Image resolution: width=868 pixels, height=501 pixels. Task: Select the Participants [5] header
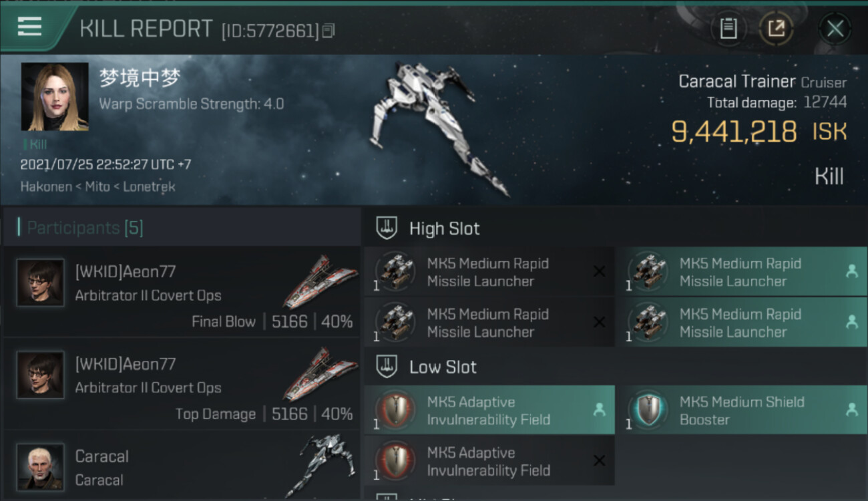85,228
